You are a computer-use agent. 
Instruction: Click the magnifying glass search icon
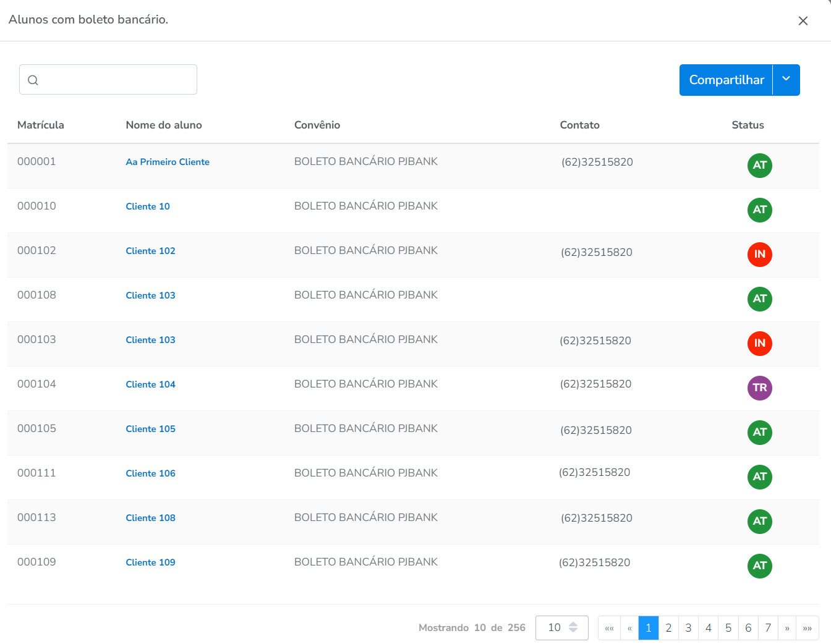click(33, 80)
